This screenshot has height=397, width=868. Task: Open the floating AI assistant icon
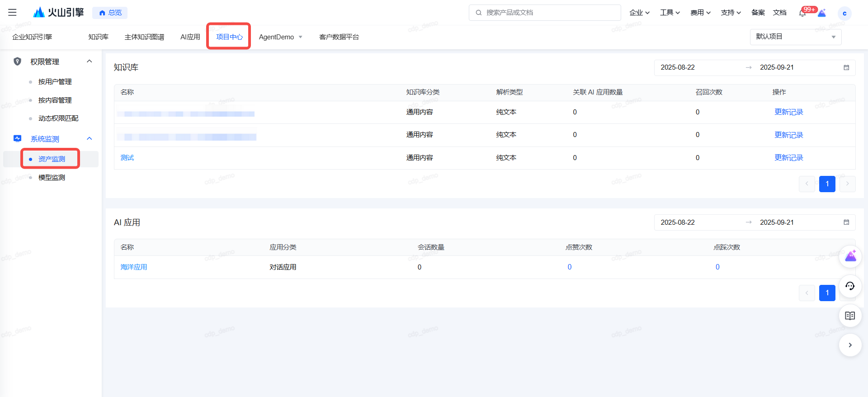point(850,256)
